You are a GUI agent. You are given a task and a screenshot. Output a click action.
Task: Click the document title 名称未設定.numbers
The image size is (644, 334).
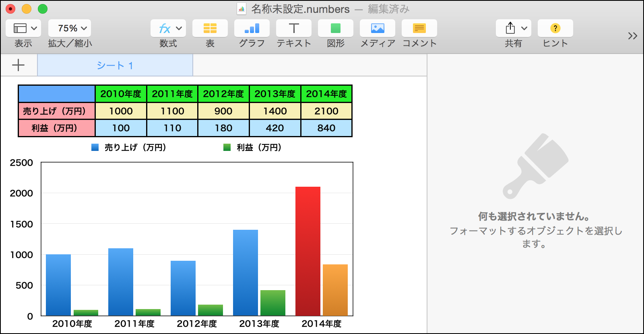[300, 9]
